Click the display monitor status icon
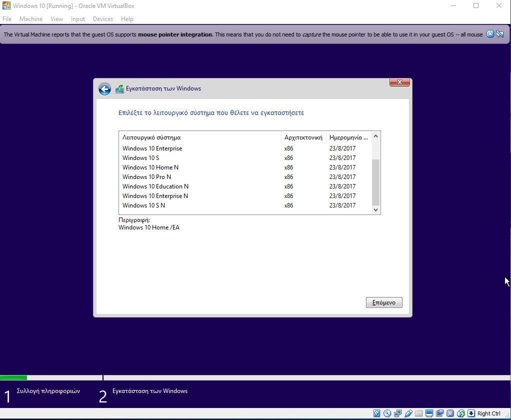The height and width of the screenshot is (420, 511). [429, 413]
